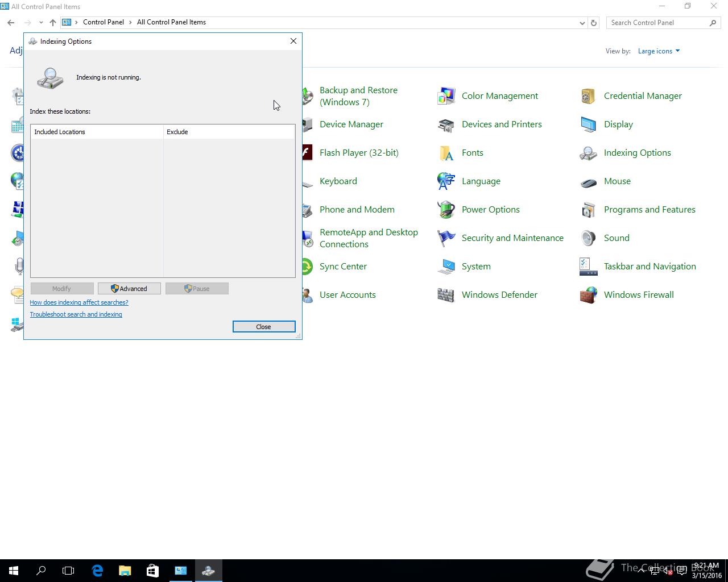The height and width of the screenshot is (582, 728).
Task: Open the Windows Firewall icon
Action: pos(588,295)
